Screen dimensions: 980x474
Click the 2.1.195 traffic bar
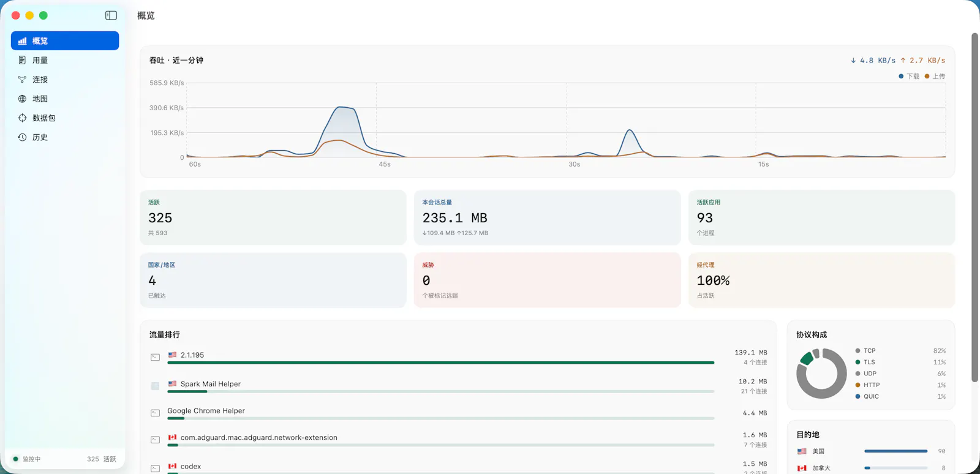pos(441,363)
